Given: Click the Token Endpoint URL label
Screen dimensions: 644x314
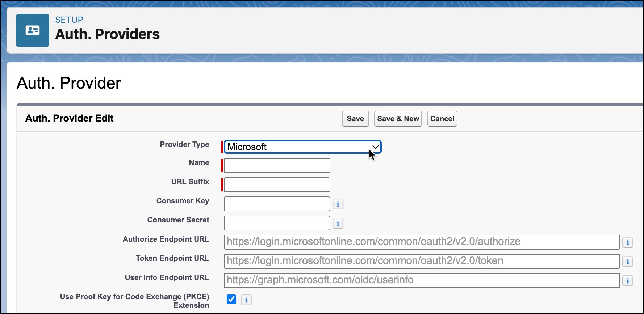Looking at the screenshot, I should pyautogui.click(x=172, y=258).
